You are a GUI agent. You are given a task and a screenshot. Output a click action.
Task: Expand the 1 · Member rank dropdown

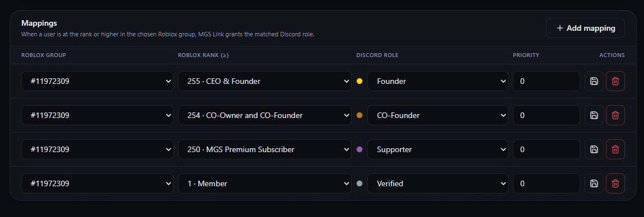coord(264,183)
